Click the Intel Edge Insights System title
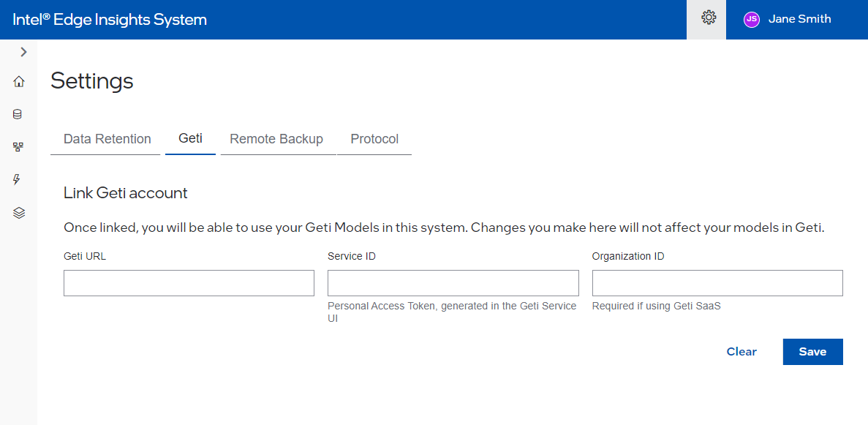868x425 pixels. [110, 20]
